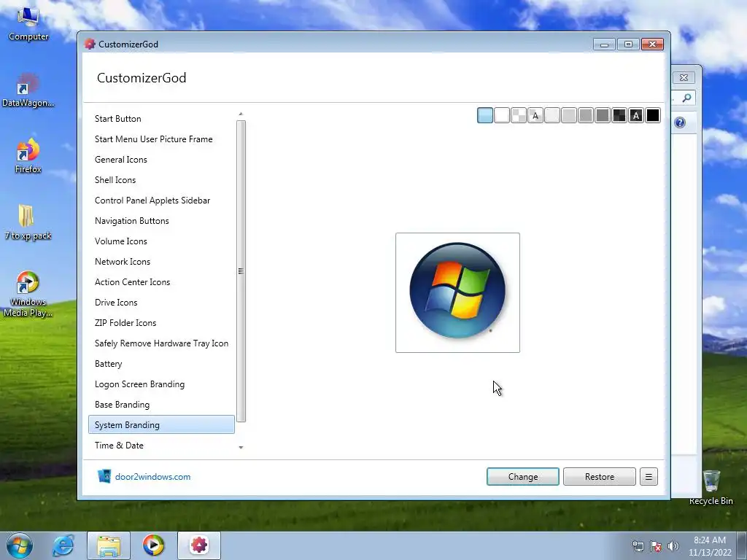Open Start Menu User Picture Frame category
This screenshot has height=560, width=747.
tap(161, 139)
